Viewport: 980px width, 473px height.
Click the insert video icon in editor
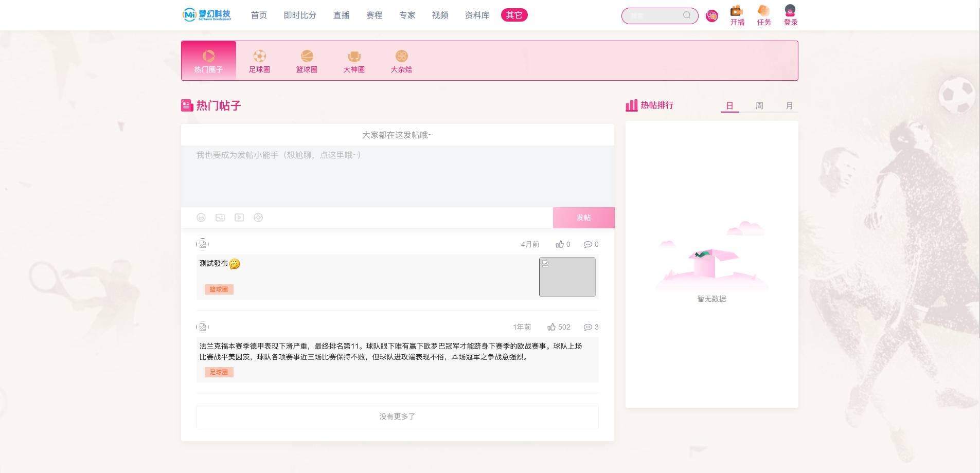pos(239,217)
